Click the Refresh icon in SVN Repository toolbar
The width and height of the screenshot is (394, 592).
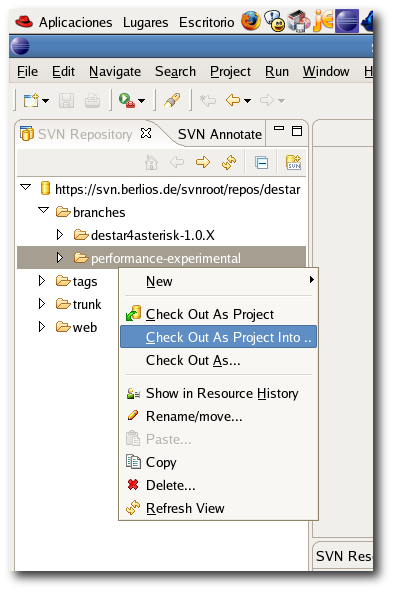229,163
